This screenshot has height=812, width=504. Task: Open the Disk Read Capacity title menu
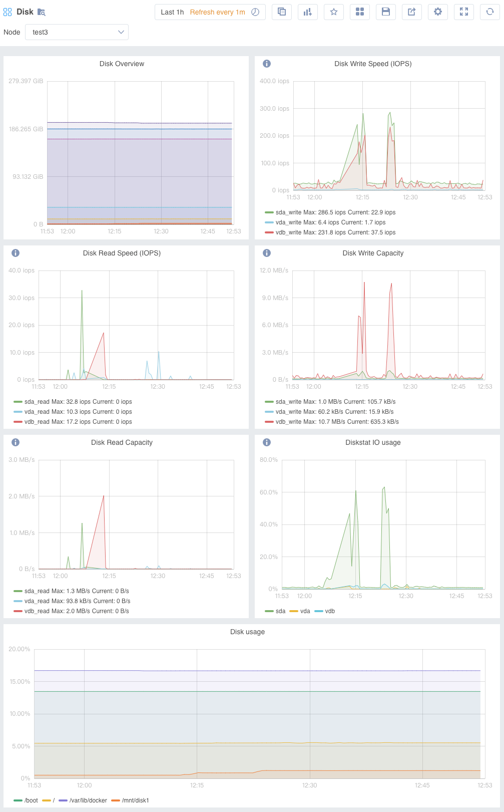[122, 442]
